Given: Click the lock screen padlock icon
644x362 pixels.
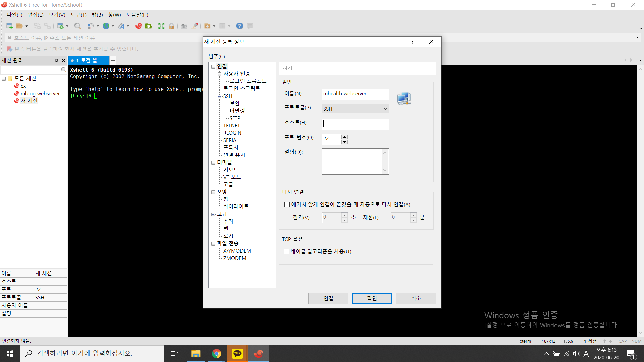Looking at the screenshot, I should point(171,26).
